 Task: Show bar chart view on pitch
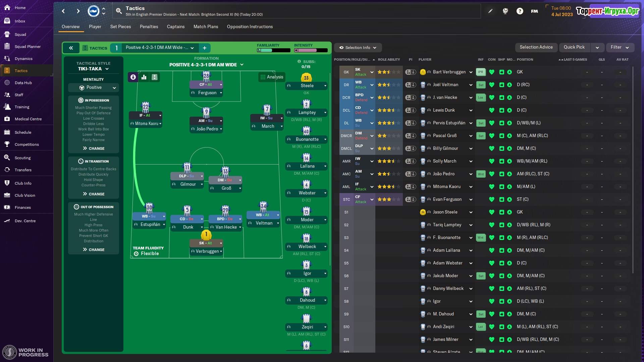coord(144,77)
